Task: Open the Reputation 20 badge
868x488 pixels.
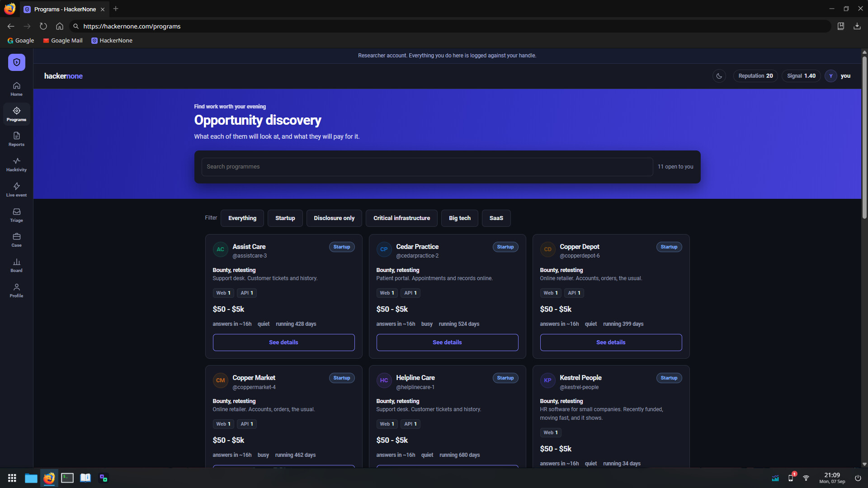Action: coord(755,76)
